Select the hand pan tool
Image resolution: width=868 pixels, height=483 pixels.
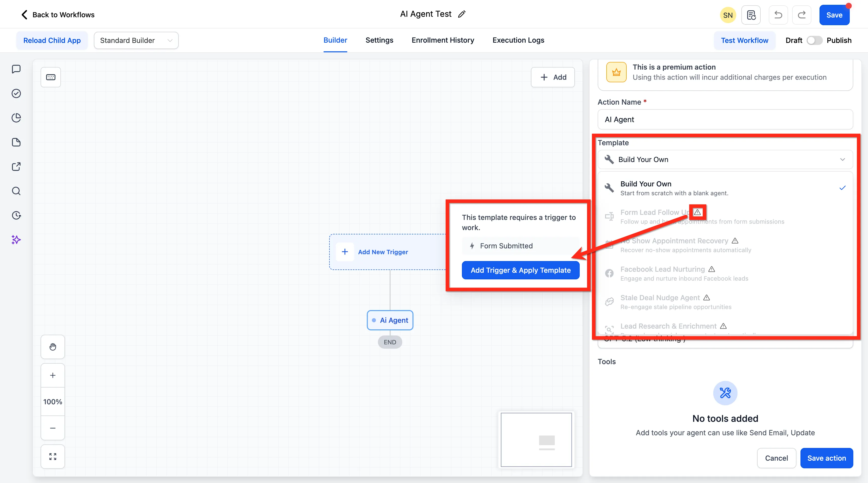[53, 347]
